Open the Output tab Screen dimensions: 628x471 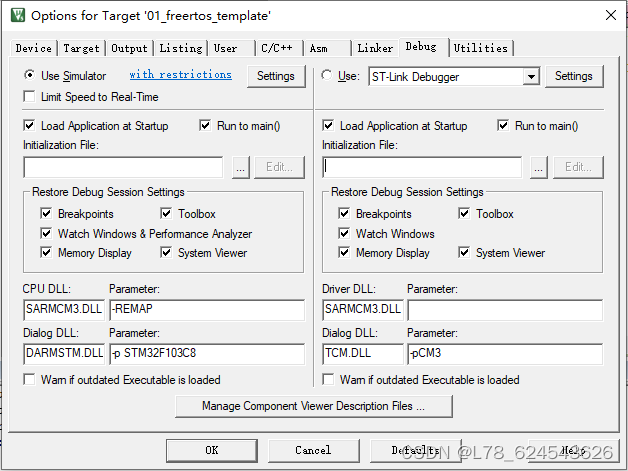click(129, 48)
